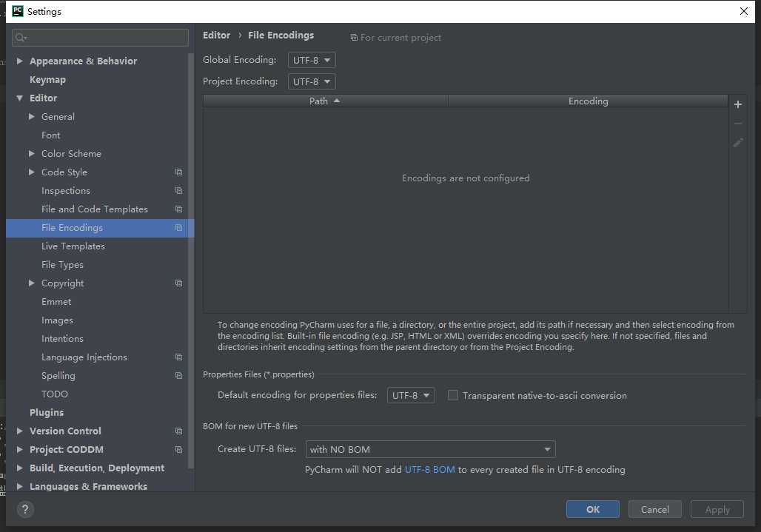Viewport: 761px width, 532px height.
Task: Open the Project Encoding dropdown
Action: [x=312, y=81]
